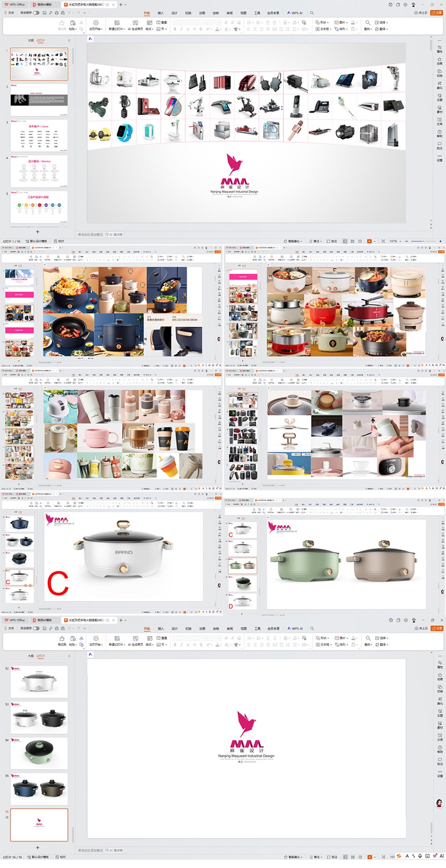Viewport: 446px width, 868px height.
Task: Click shape fill color icon in slide 1/56 ribbon
Action: tap(353, 22)
